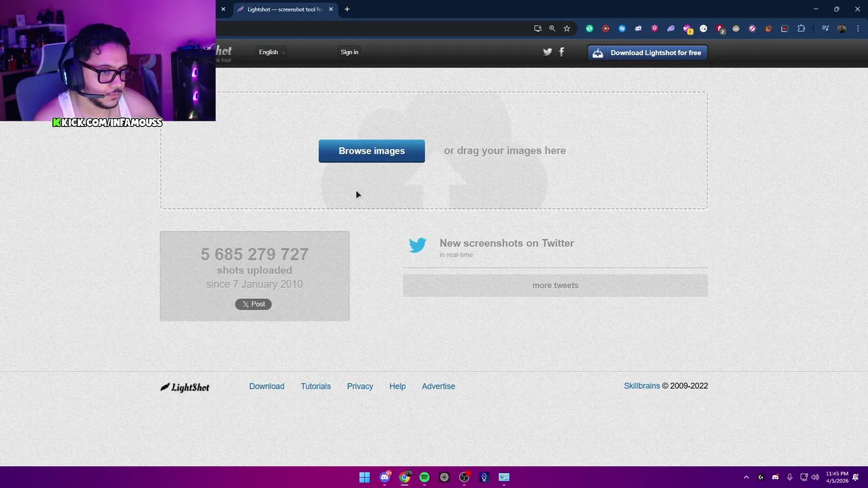Click the blue Twitter bird beside New screenshots
868x488 pixels.
click(x=418, y=245)
